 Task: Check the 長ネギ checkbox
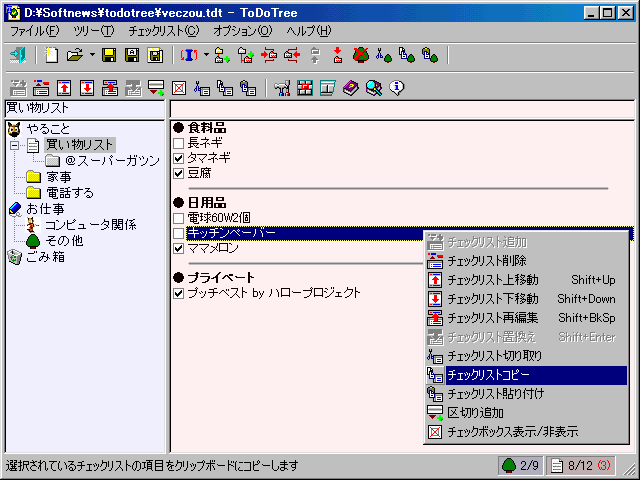tap(178, 143)
